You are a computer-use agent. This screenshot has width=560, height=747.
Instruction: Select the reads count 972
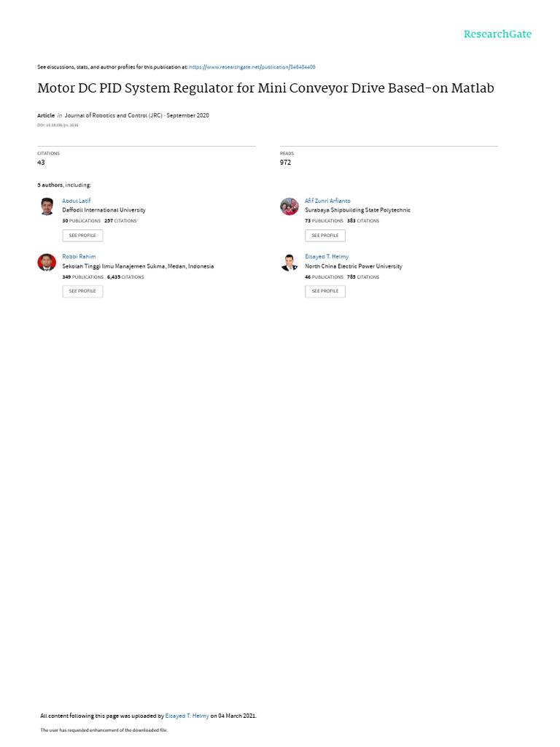click(x=285, y=163)
